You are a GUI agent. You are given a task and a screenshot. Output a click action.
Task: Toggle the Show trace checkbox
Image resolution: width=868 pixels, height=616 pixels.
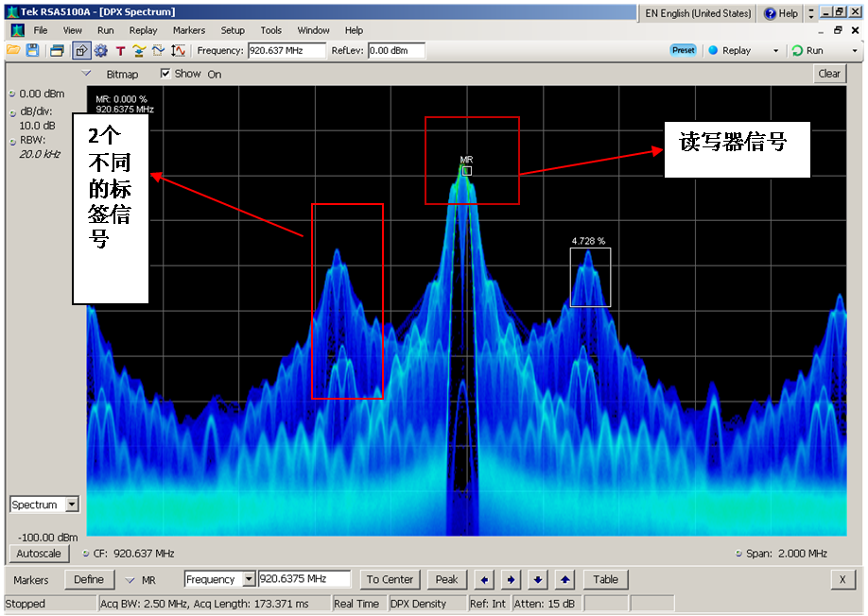tap(165, 74)
